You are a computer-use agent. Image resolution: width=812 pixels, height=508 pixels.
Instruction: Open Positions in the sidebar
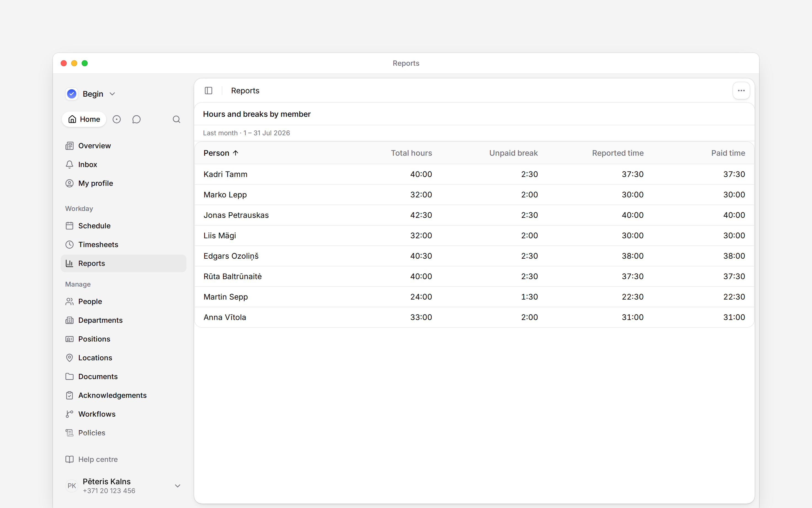click(x=124, y=339)
